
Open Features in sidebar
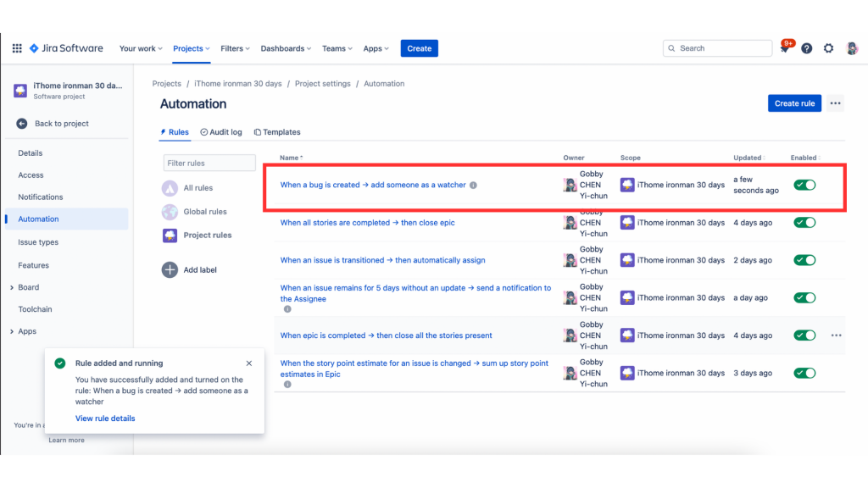(x=33, y=265)
